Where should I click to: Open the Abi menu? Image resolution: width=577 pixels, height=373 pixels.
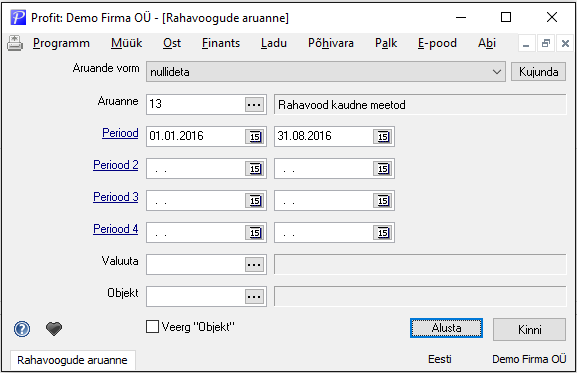point(487,43)
